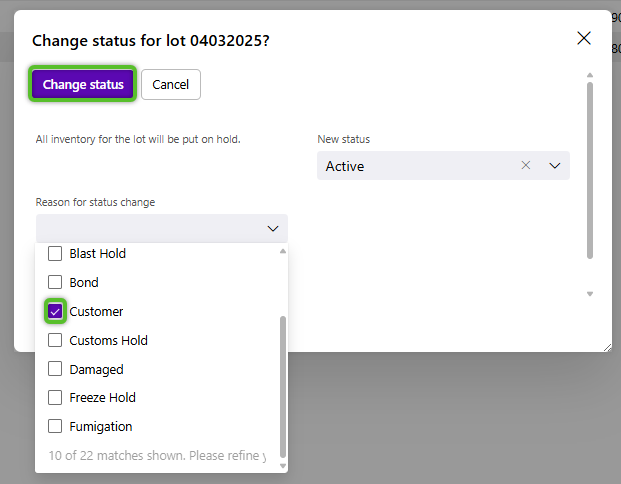Click the dialog scrollbar down arrow
The image size is (621, 484).
pos(590,294)
